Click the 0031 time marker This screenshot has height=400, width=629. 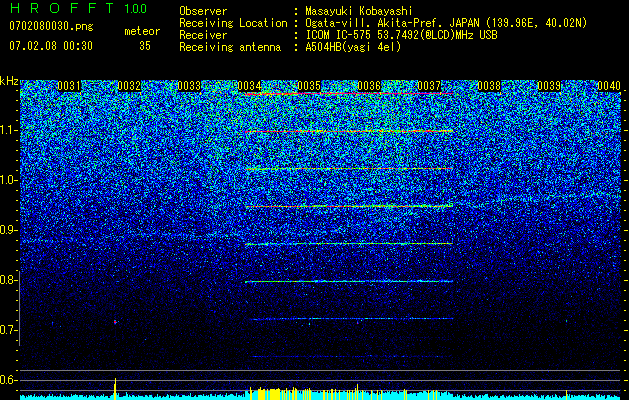(69, 86)
